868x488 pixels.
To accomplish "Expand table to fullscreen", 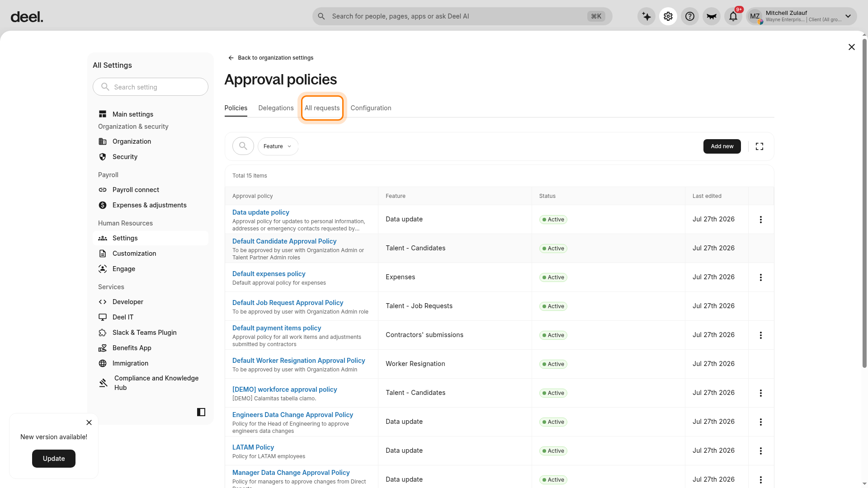I will (x=759, y=146).
